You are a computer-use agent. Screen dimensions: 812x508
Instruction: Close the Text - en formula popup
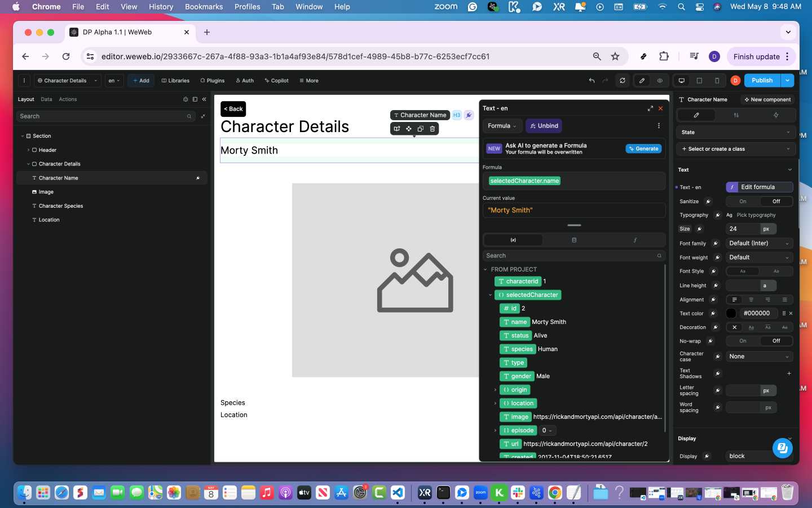[x=660, y=108]
